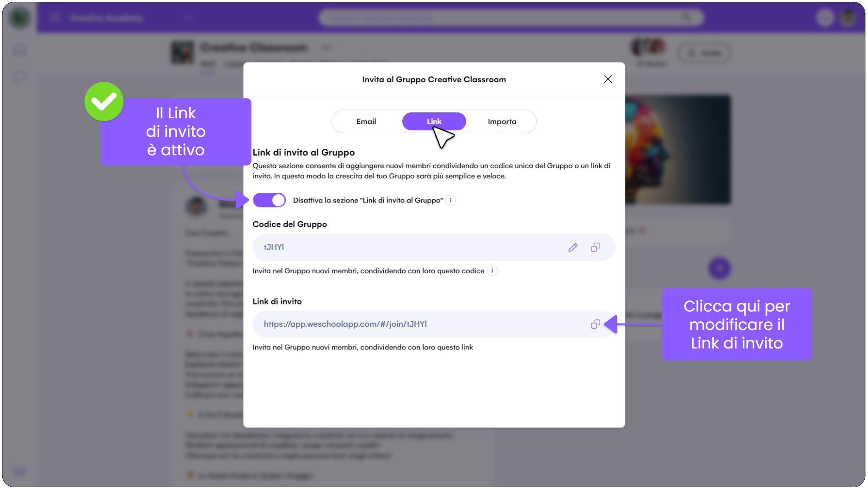
Task: Click the blurred Invita button in header
Action: click(704, 53)
